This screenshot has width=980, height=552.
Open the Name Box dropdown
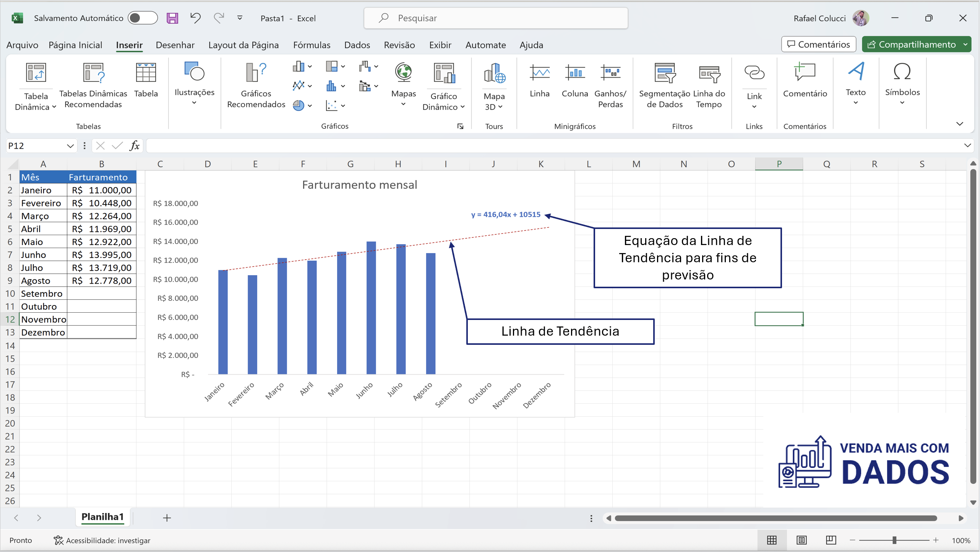(70, 146)
